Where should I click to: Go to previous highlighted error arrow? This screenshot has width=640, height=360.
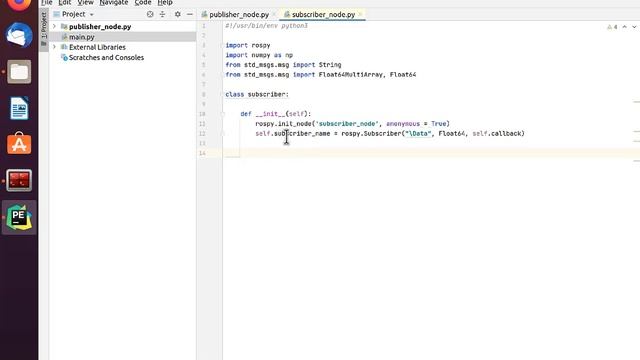click(624, 27)
